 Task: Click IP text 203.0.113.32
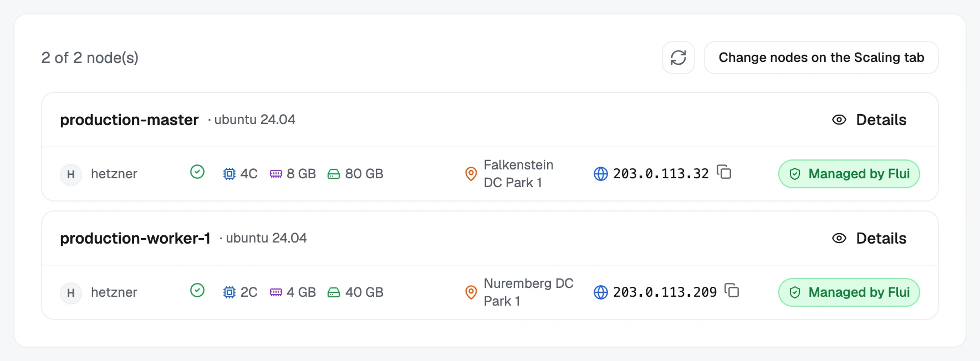coord(661,174)
